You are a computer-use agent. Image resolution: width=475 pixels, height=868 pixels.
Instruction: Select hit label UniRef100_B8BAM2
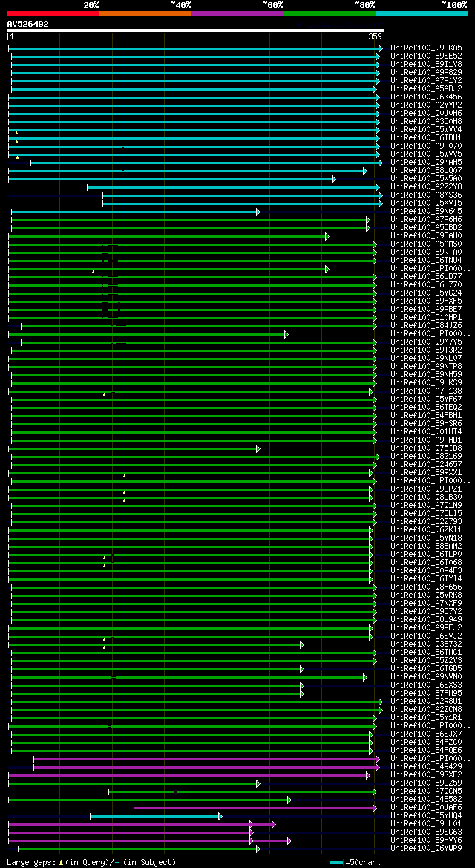[426, 546]
